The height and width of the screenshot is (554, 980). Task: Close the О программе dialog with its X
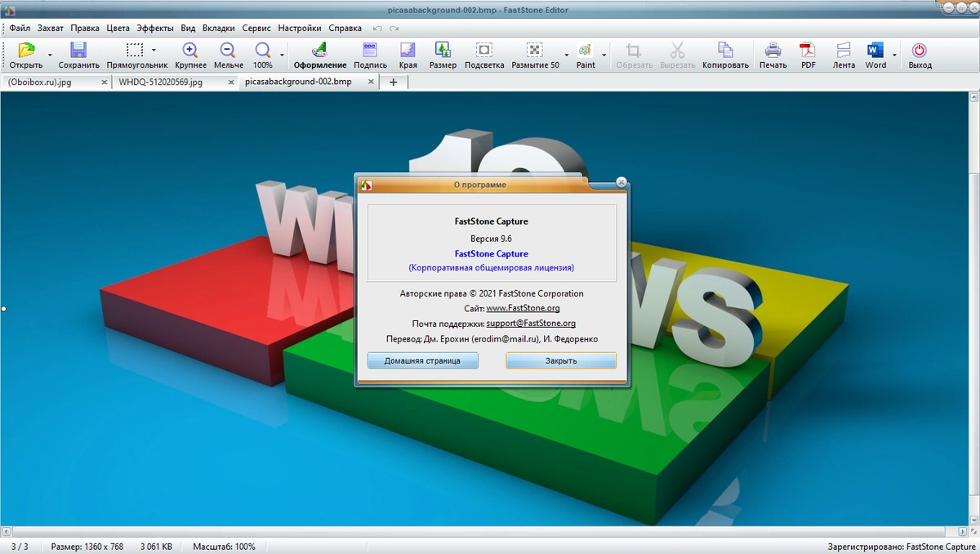pyautogui.click(x=621, y=183)
